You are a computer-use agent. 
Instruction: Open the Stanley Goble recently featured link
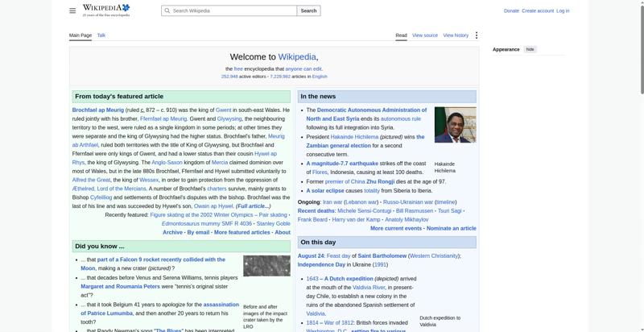[x=274, y=223]
